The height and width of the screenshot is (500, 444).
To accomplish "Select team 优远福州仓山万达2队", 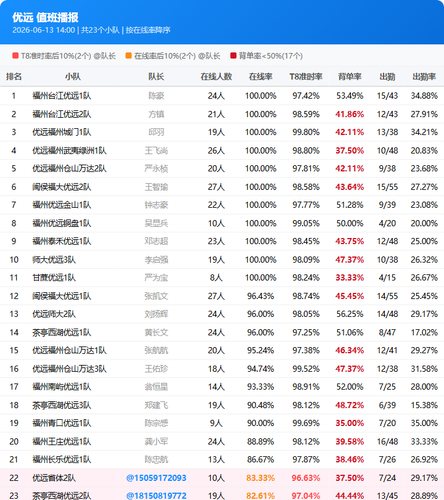I will pyautogui.click(x=69, y=169).
